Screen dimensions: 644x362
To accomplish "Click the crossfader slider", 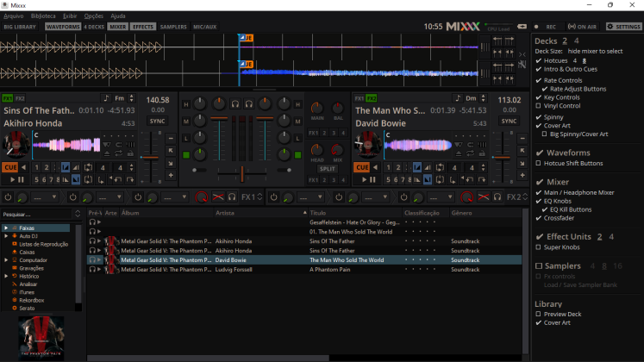I will (x=242, y=174).
